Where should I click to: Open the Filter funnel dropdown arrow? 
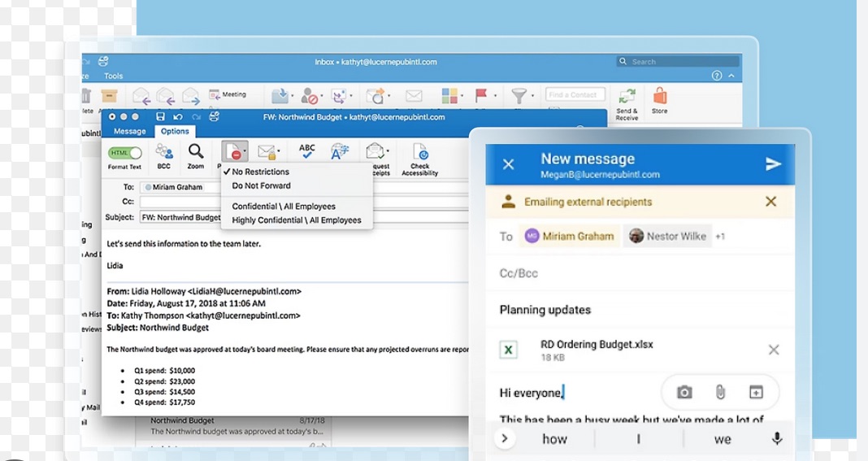pos(532,96)
